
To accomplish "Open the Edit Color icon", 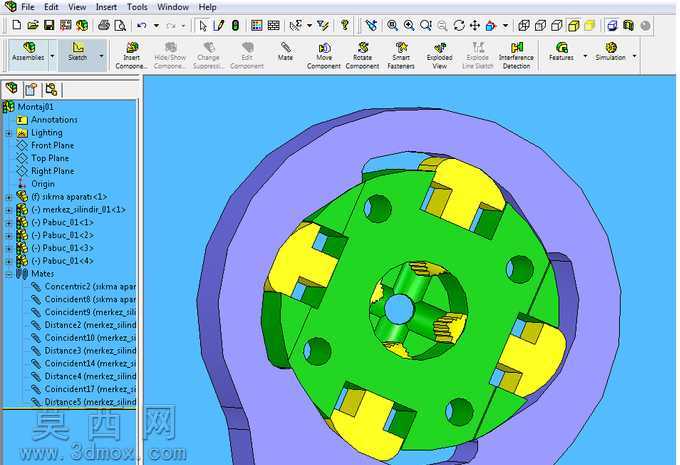I will (x=257, y=26).
